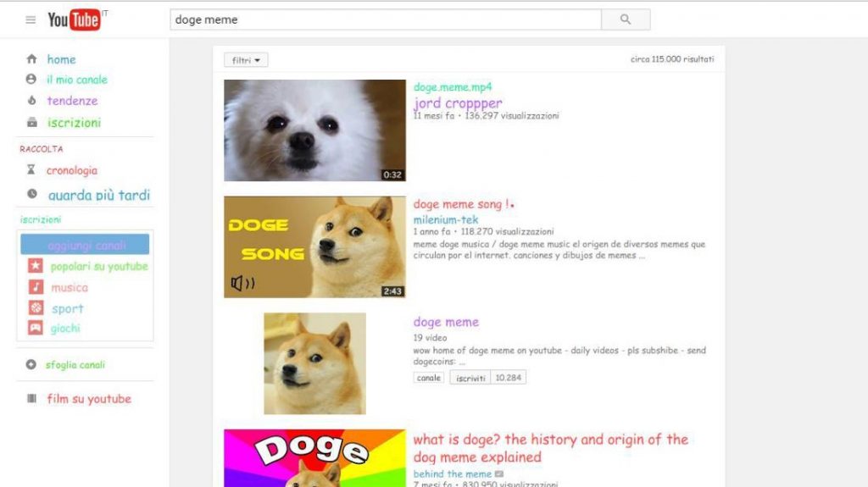Click the white dog video thumbnail
This screenshot has width=868, height=487.
[314, 130]
